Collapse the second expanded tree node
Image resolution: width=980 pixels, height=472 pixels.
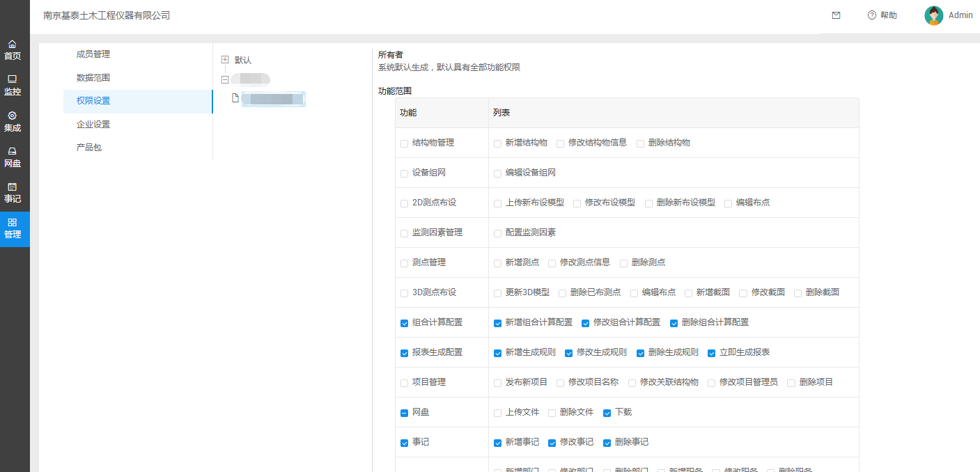tap(225, 79)
